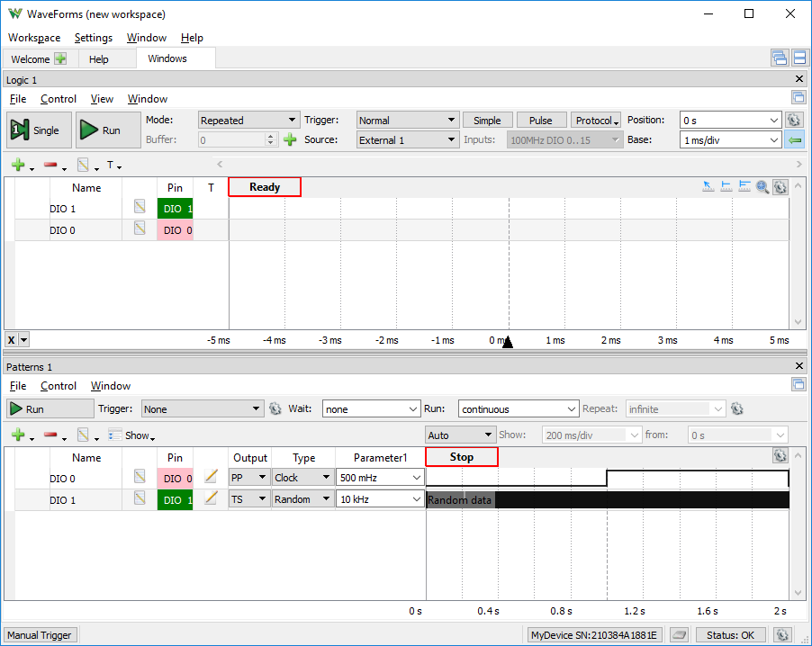
Task: Click the green arrow next to Base
Action: point(794,139)
